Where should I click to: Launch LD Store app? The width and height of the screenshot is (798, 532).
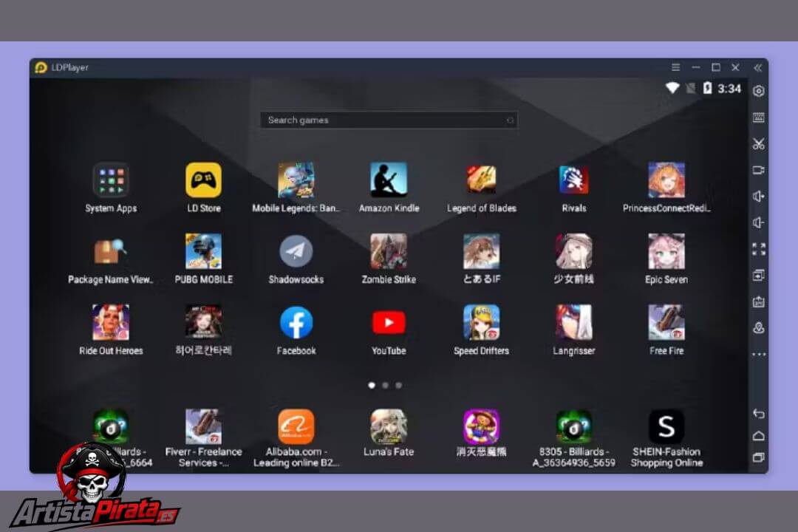point(204,180)
